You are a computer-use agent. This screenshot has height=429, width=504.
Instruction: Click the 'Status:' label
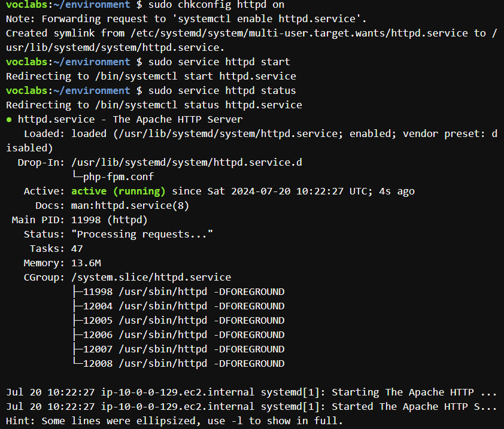[x=44, y=235]
